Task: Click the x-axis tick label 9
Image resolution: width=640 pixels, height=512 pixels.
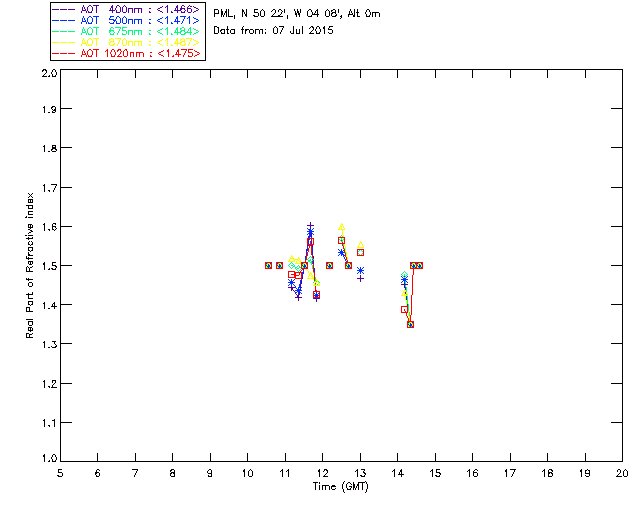Action: click(210, 474)
